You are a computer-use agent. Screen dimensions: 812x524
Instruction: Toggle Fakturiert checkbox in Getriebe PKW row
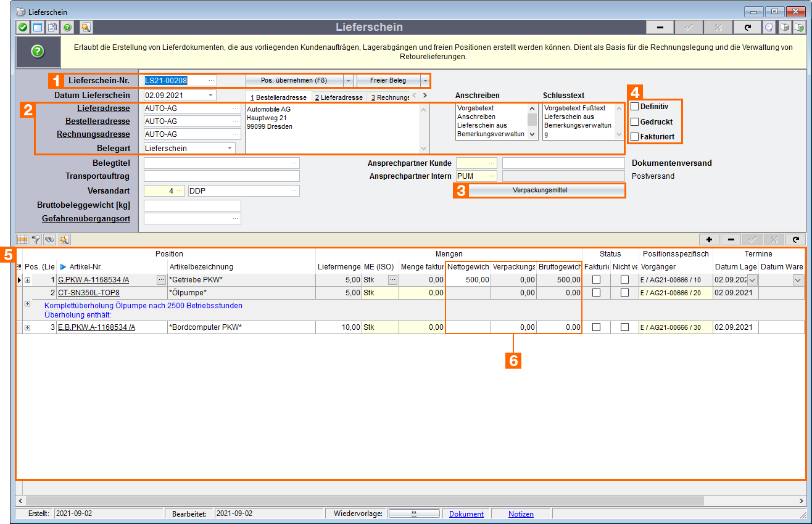point(596,280)
